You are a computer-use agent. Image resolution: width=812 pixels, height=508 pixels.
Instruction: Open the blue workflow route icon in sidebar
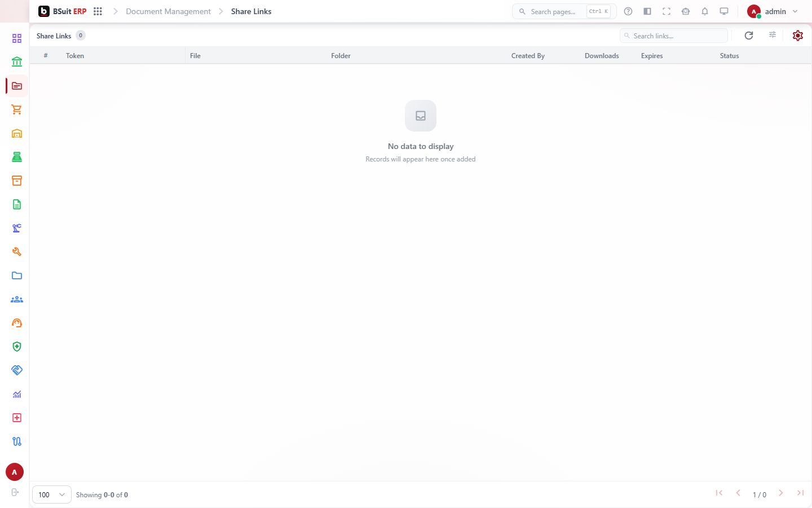pos(17,441)
